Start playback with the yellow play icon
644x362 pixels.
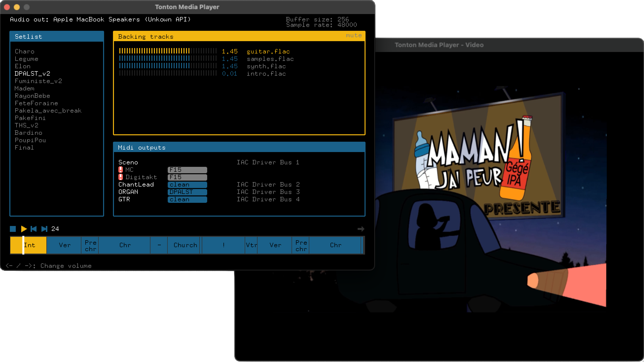[x=24, y=229]
